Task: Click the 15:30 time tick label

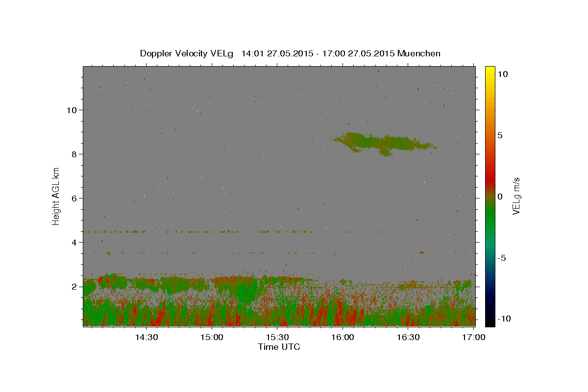Action: 277,337
